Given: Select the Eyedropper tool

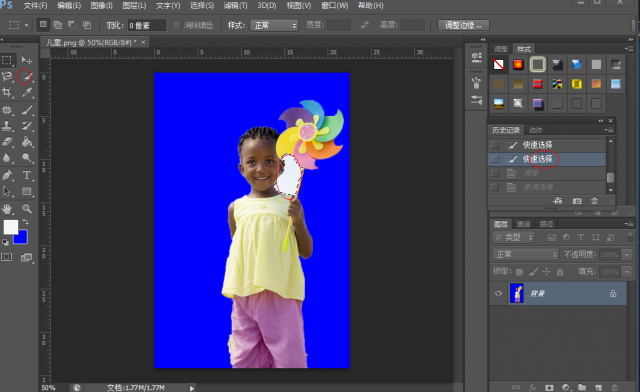Looking at the screenshot, I should [27, 92].
